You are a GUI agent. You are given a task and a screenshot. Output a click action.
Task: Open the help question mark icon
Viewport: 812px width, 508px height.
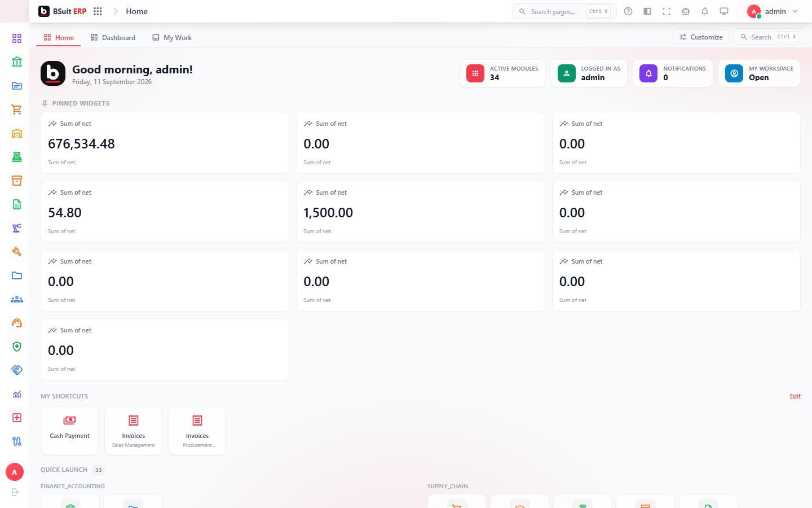(x=628, y=11)
